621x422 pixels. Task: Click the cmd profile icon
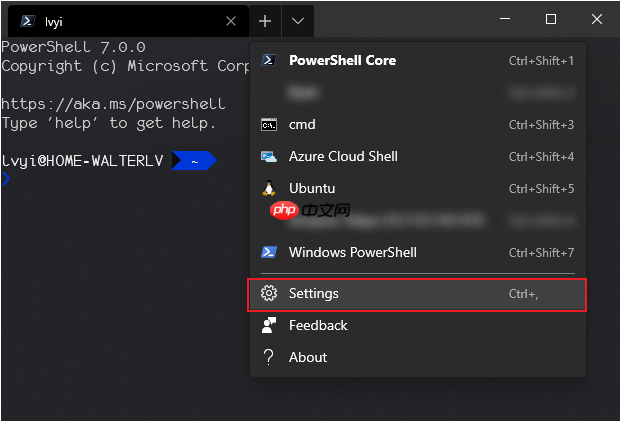268,124
